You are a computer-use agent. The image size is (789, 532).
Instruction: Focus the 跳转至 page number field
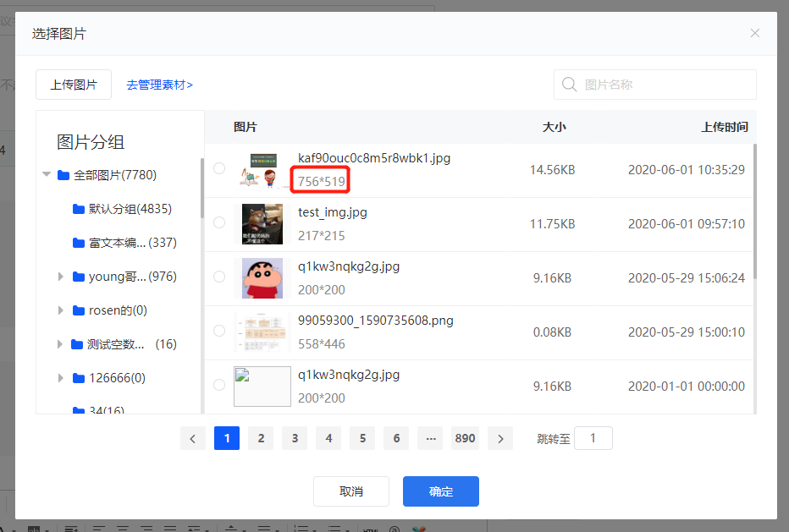(x=593, y=438)
